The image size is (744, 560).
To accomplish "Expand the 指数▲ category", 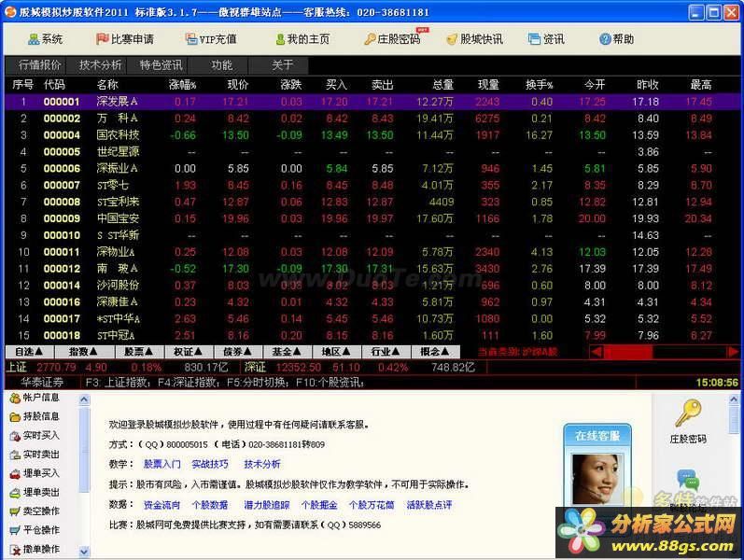I will (84, 352).
